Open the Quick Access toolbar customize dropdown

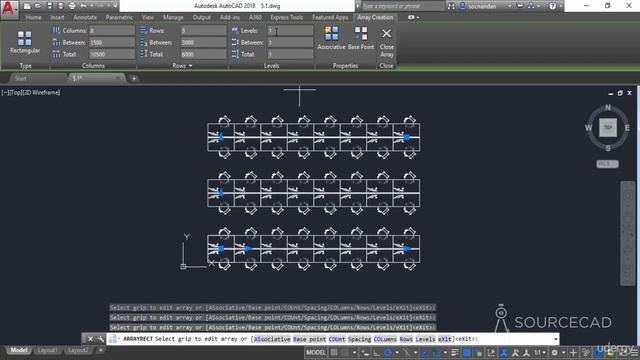click(x=116, y=6)
